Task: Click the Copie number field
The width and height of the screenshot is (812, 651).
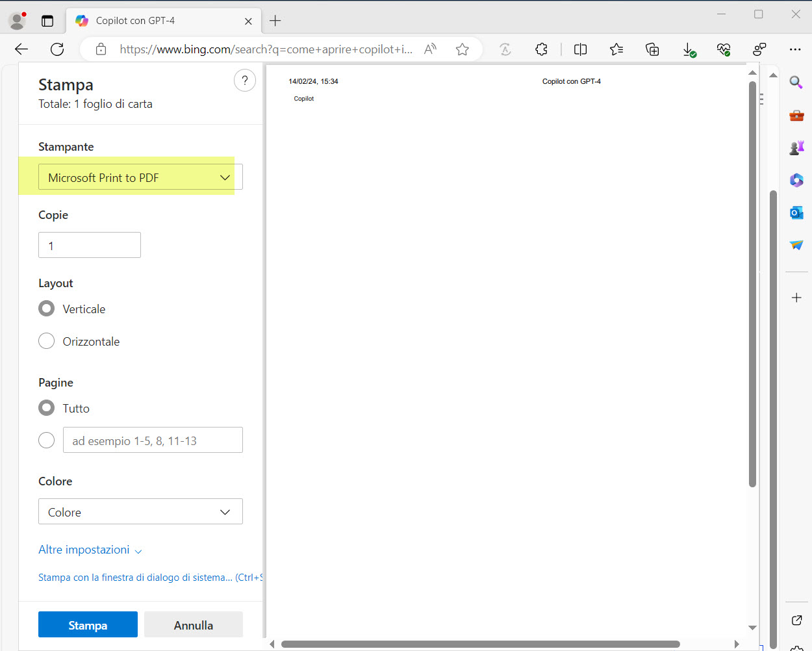Action: click(90, 245)
